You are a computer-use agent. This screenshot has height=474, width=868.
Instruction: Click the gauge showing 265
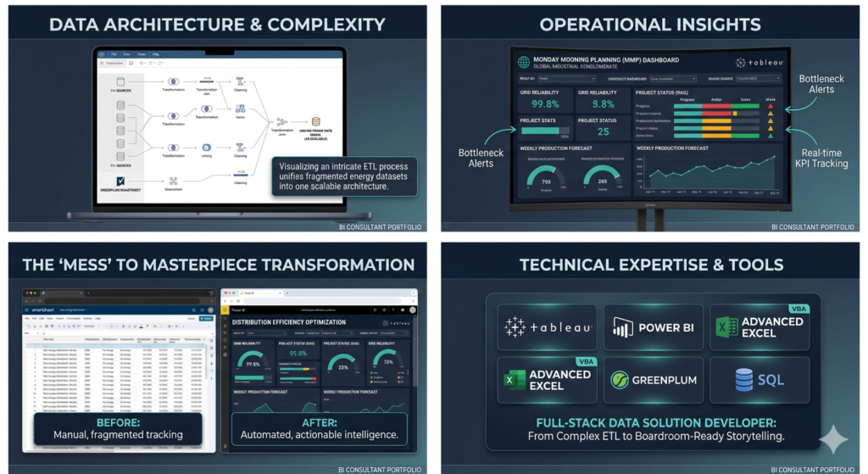click(x=603, y=177)
